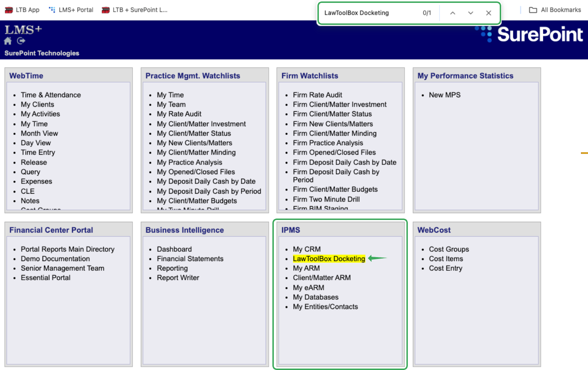Go to next find result

pos(471,13)
